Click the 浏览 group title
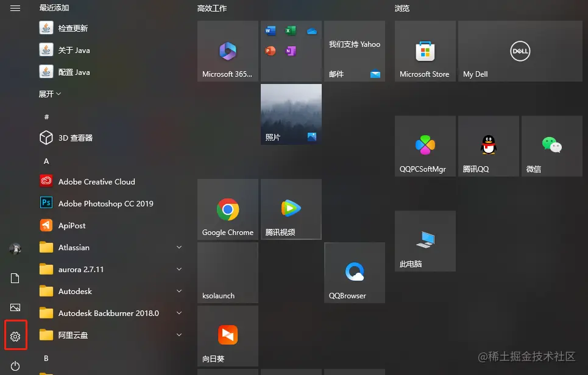 pyautogui.click(x=402, y=9)
